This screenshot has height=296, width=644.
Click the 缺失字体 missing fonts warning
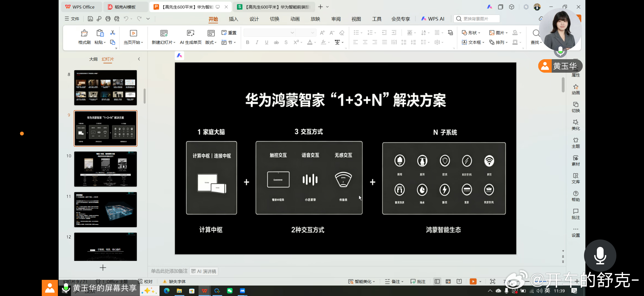tap(174, 281)
